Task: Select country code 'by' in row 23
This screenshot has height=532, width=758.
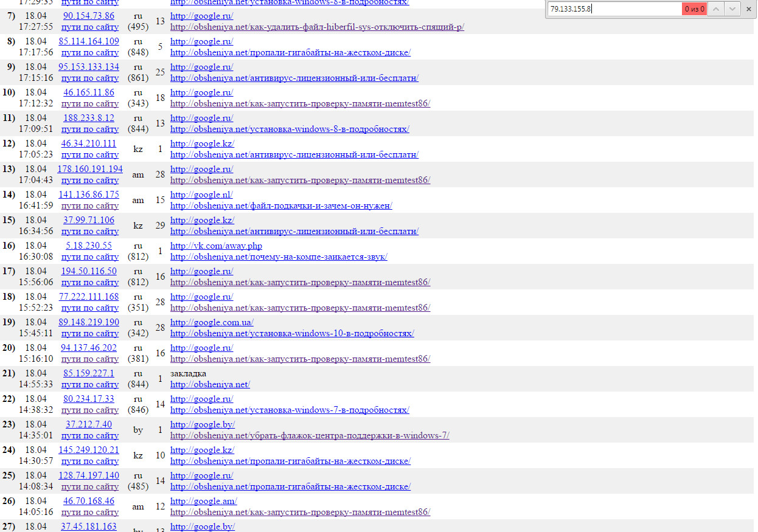Action: pos(138,430)
